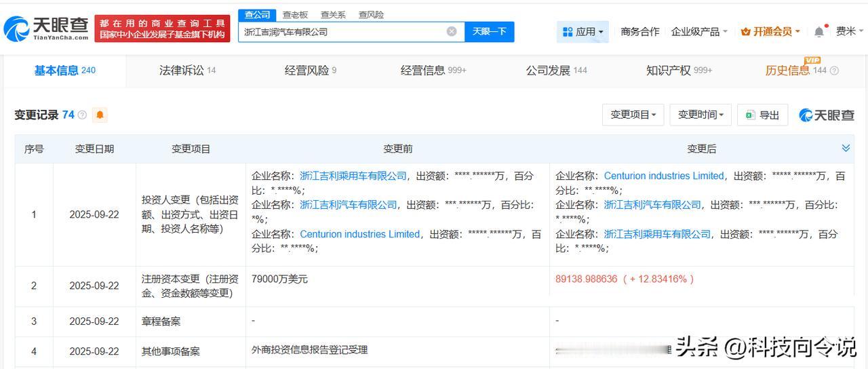Switch to 经营信息 tab
This screenshot has width=868, height=369.
point(433,71)
